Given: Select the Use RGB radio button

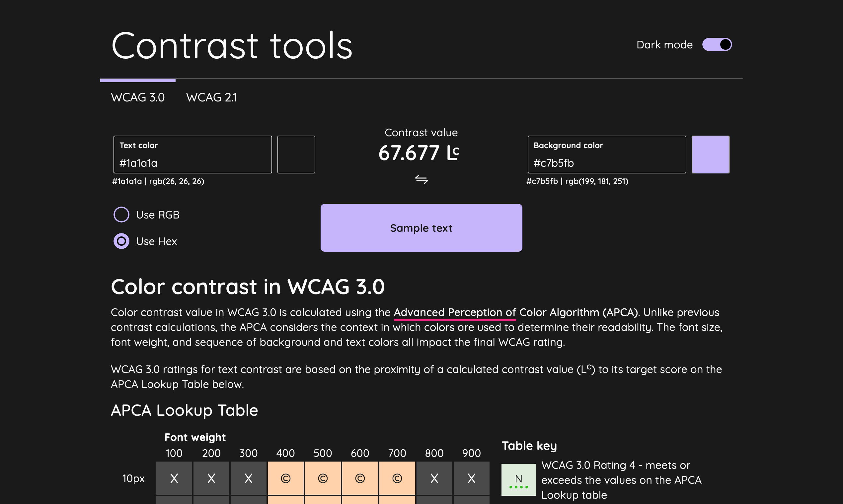Looking at the screenshot, I should [121, 214].
